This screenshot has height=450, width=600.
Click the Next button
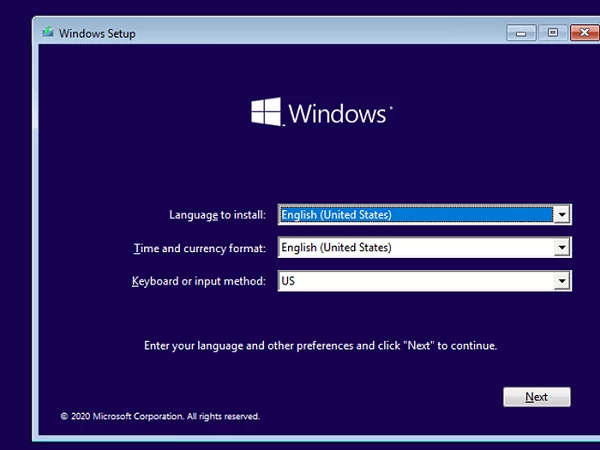coord(536,397)
